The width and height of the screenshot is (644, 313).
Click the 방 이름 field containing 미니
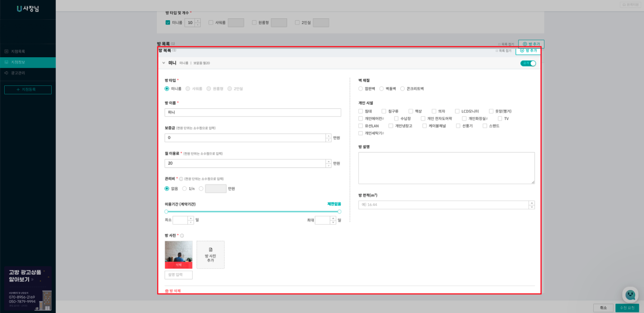click(253, 113)
